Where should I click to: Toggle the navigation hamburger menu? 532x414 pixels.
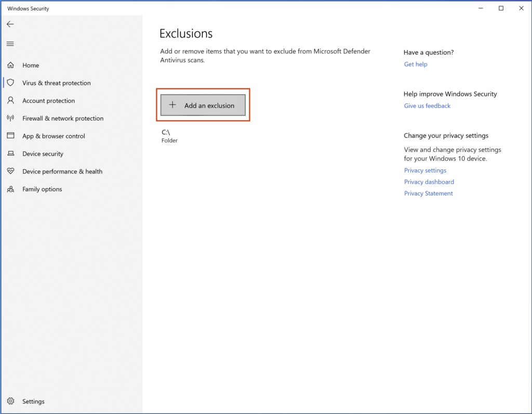pyautogui.click(x=10, y=44)
